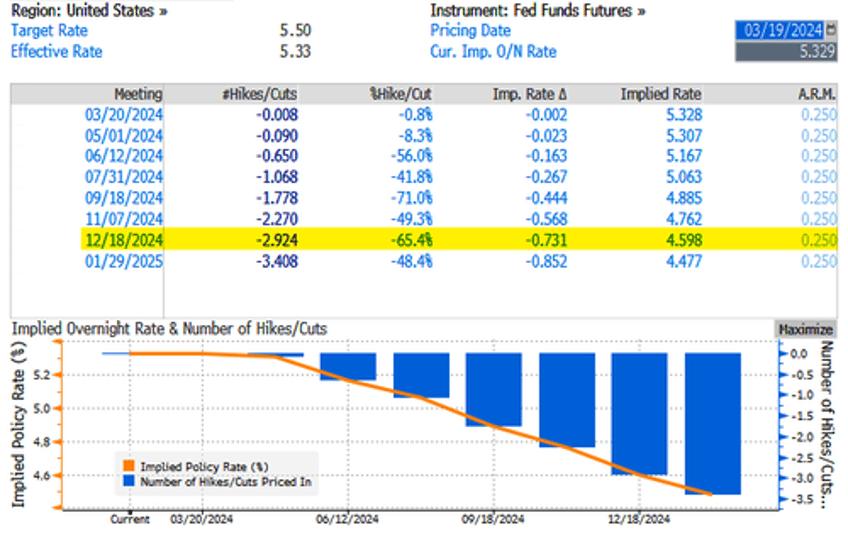The image size is (848, 537).
Task: Maximize the implied rate chart
Action: pyautogui.click(x=805, y=329)
